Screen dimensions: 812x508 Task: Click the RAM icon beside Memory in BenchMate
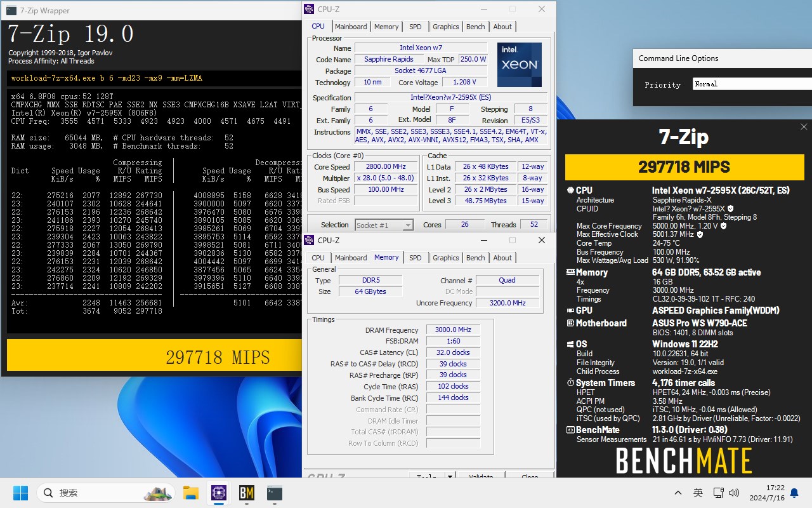coord(570,272)
